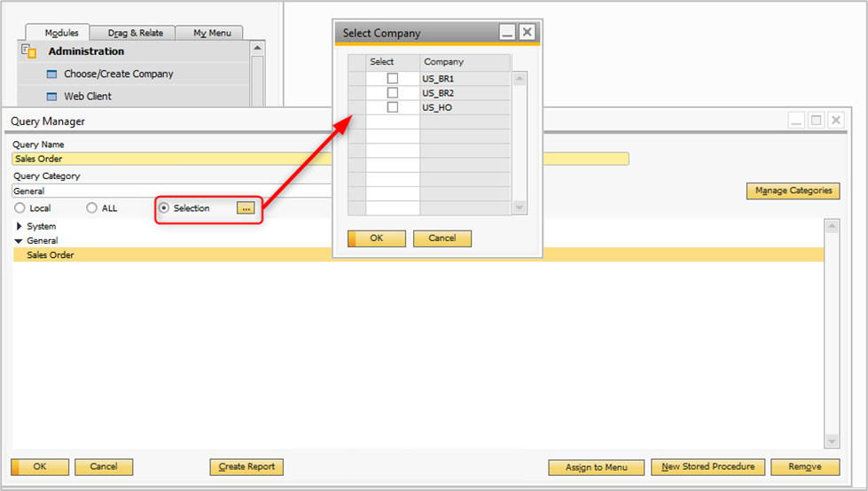Viewport: 868px width, 491px height.
Task: Expand the System query category
Action: (20, 227)
